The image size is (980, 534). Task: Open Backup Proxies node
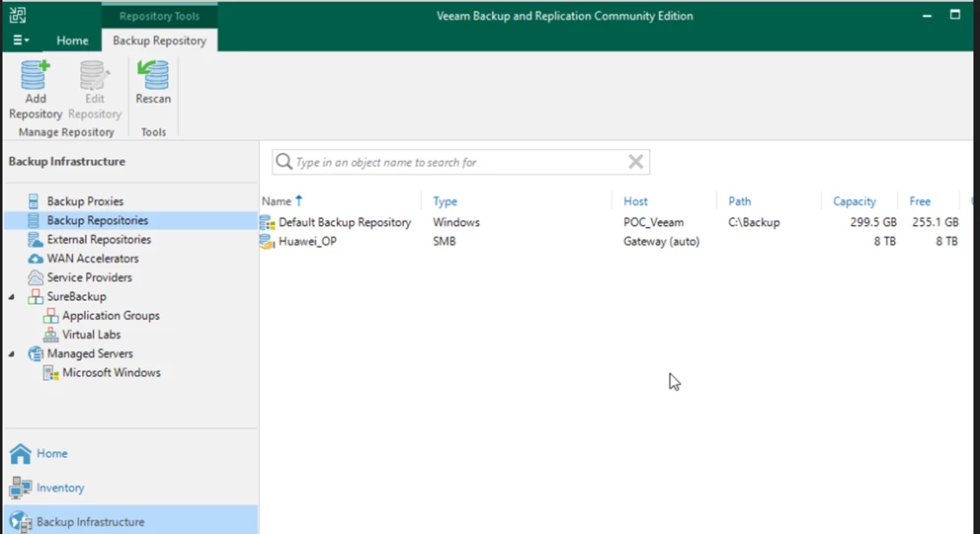85,201
